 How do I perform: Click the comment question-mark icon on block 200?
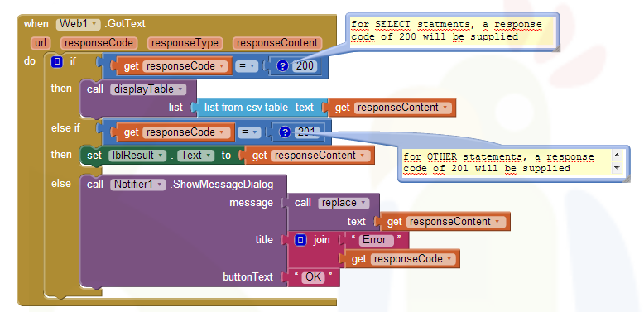(x=282, y=65)
